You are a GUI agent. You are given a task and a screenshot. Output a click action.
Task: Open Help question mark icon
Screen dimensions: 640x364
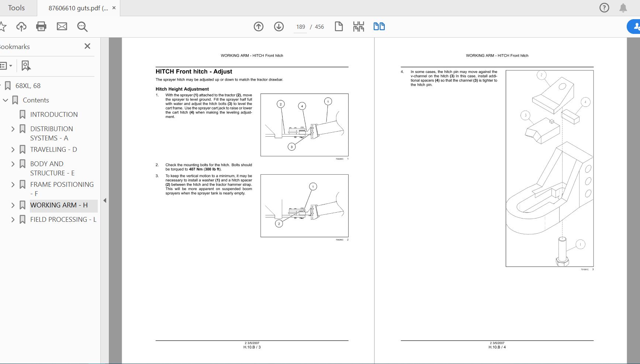click(604, 8)
